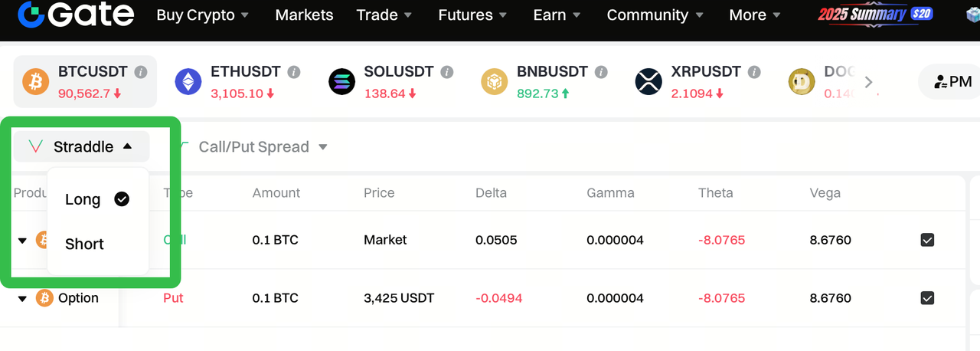The height and width of the screenshot is (351, 980).
Task: Click the Solana coin icon
Action: [x=342, y=81]
